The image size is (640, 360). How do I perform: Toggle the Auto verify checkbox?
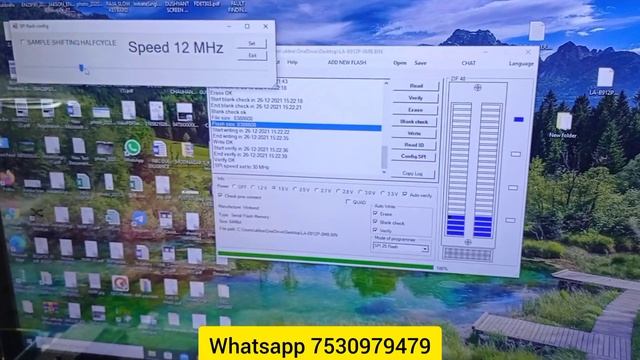(404, 194)
